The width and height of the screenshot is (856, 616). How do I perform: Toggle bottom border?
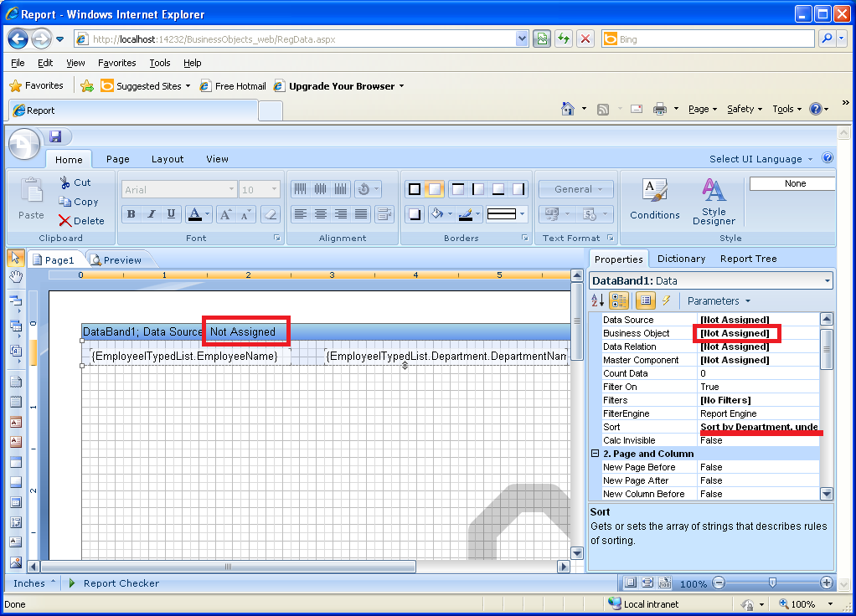498,189
